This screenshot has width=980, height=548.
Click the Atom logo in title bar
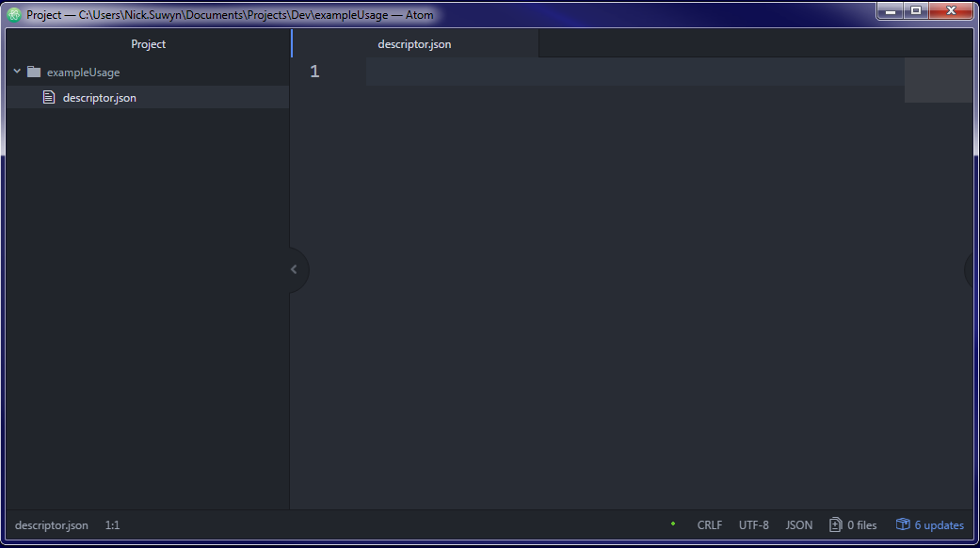click(x=14, y=14)
